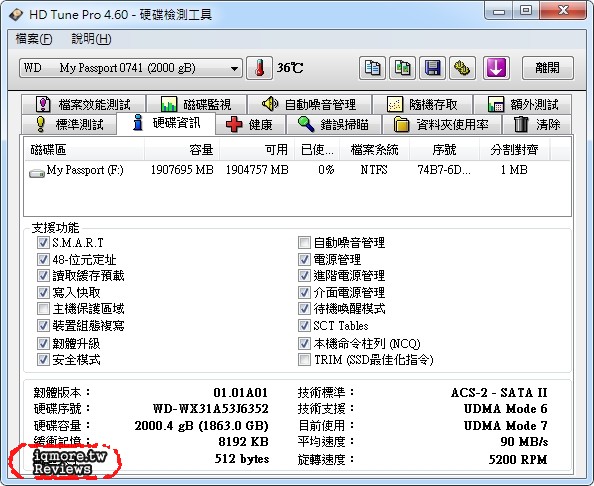Click the ACS-2 - SATA II value
Image resolution: width=594 pixels, height=486 pixels.
pos(499,392)
